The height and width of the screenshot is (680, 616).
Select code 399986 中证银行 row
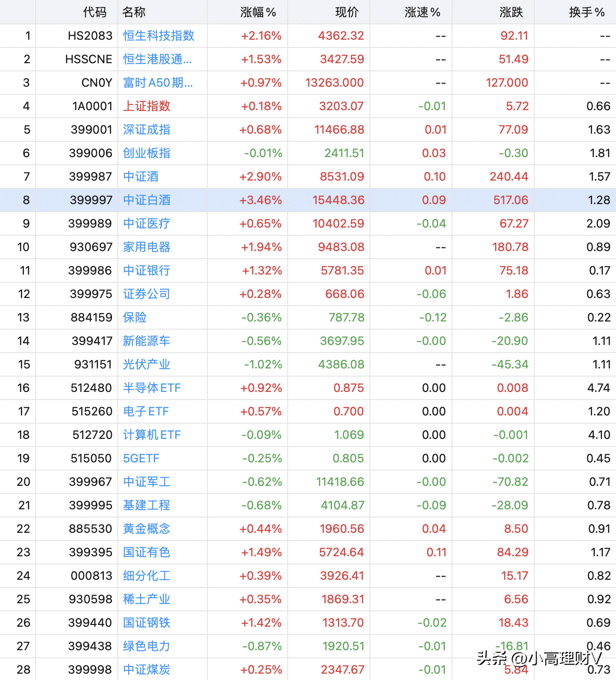(x=90, y=270)
